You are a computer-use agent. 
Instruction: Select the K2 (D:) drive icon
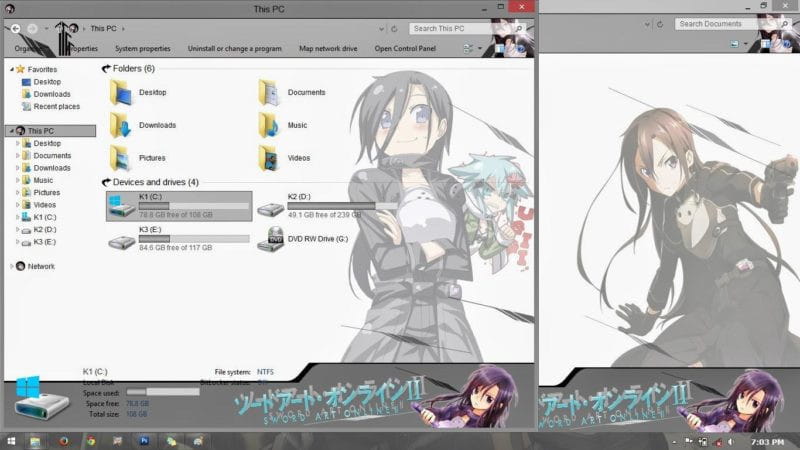coord(270,207)
